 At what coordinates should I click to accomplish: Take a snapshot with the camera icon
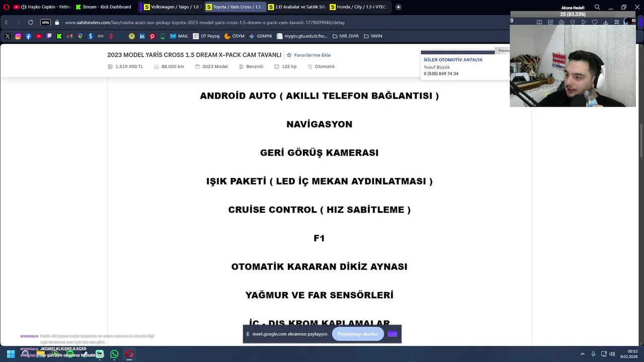(561, 22)
